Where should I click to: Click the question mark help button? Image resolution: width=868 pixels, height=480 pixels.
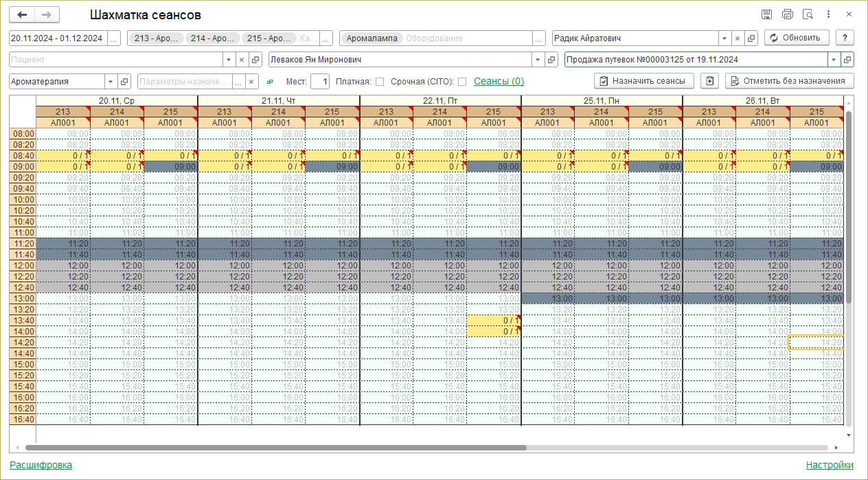coord(845,38)
